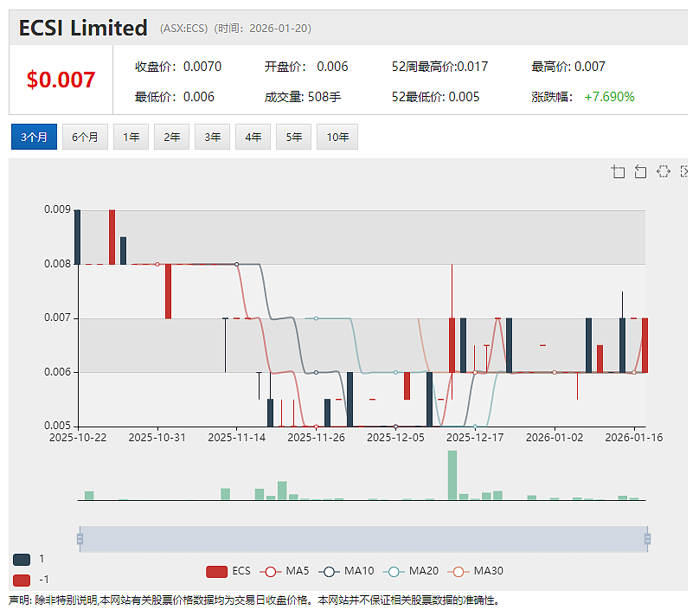Click the ECSI Limited title
Screen dimensions: 699x616
(x=83, y=28)
